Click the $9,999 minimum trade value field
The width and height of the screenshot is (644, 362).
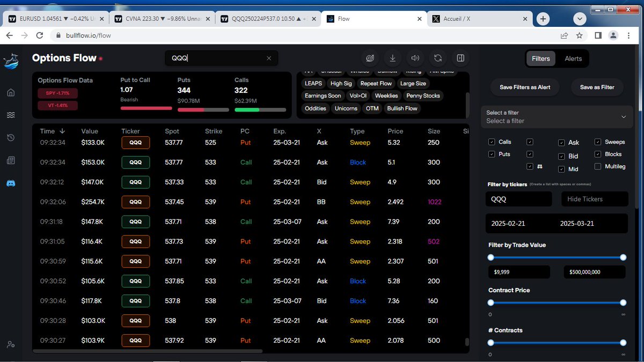[519, 272]
